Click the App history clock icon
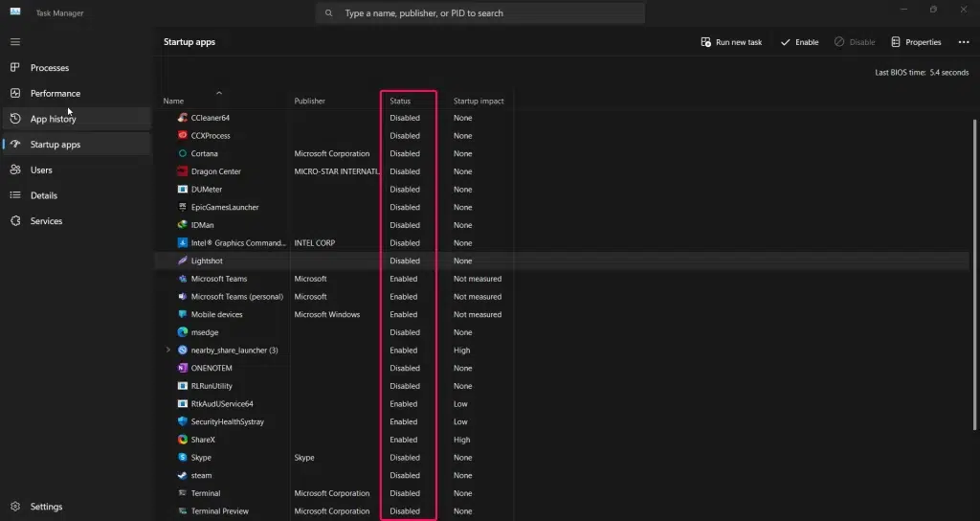980x521 pixels. [15, 118]
